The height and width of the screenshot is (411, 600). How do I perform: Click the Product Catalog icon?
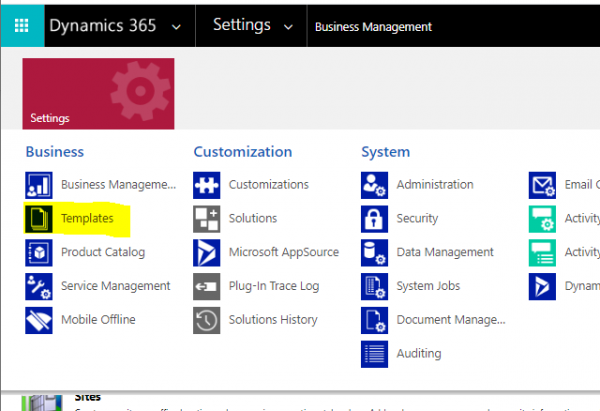point(39,253)
